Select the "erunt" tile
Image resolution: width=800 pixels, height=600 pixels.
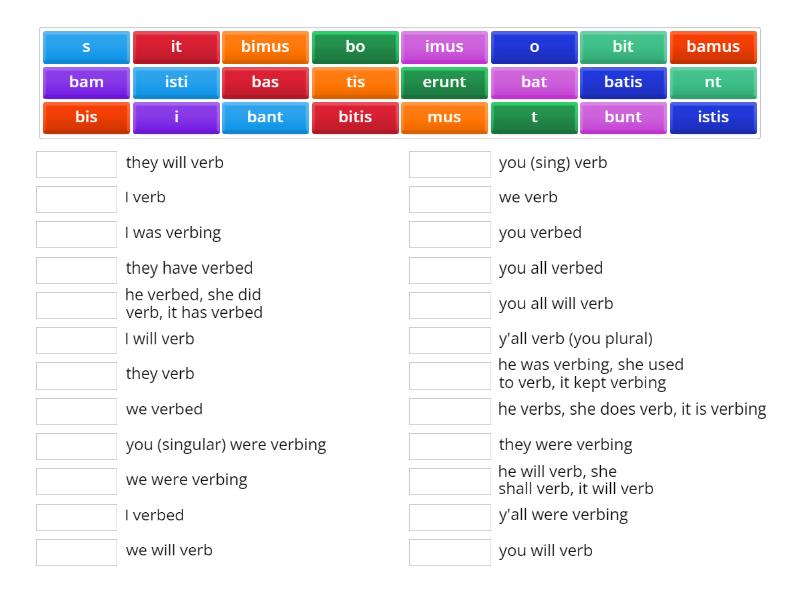[x=444, y=82]
